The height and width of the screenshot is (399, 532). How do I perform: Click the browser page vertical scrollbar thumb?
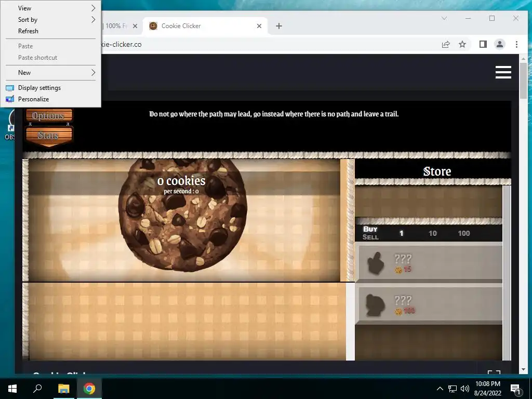(523, 81)
